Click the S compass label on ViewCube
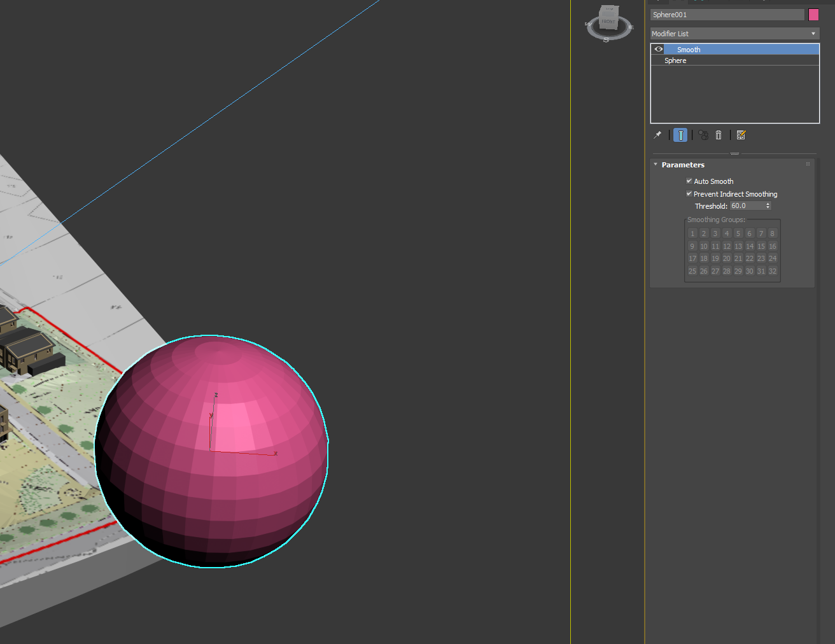Screen dimensions: 835x644 click(606, 40)
